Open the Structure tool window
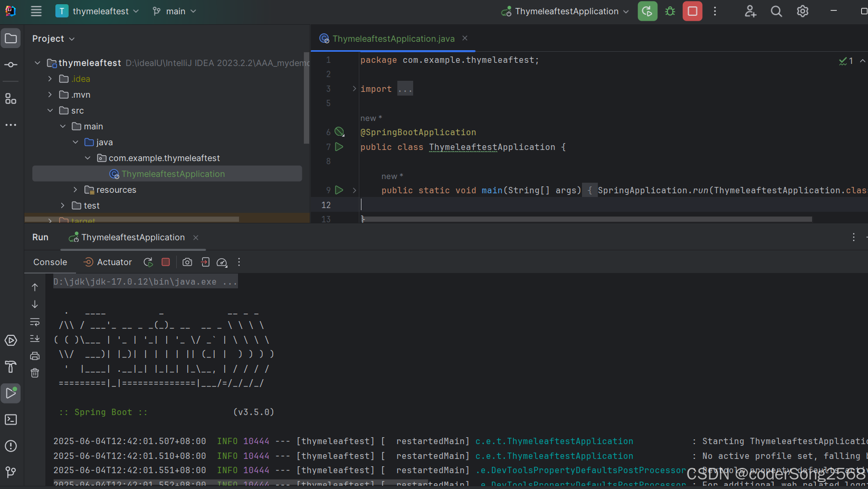This screenshot has width=868, height=489. point(11,99)
